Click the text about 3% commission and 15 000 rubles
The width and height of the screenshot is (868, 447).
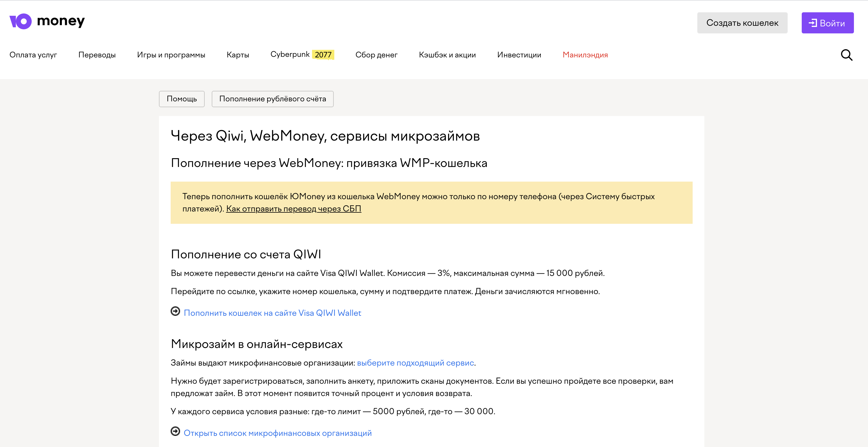pyautogui.click(x=387, y=273)
